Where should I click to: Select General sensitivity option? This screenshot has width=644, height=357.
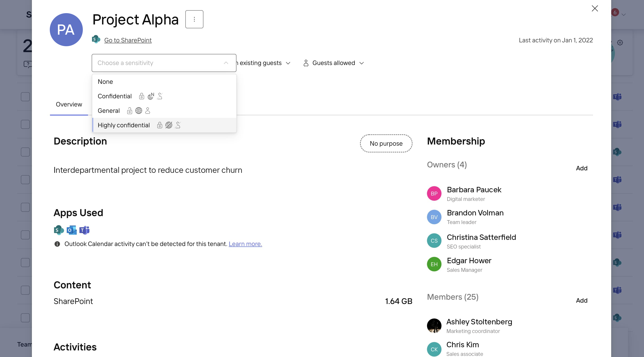164,111
